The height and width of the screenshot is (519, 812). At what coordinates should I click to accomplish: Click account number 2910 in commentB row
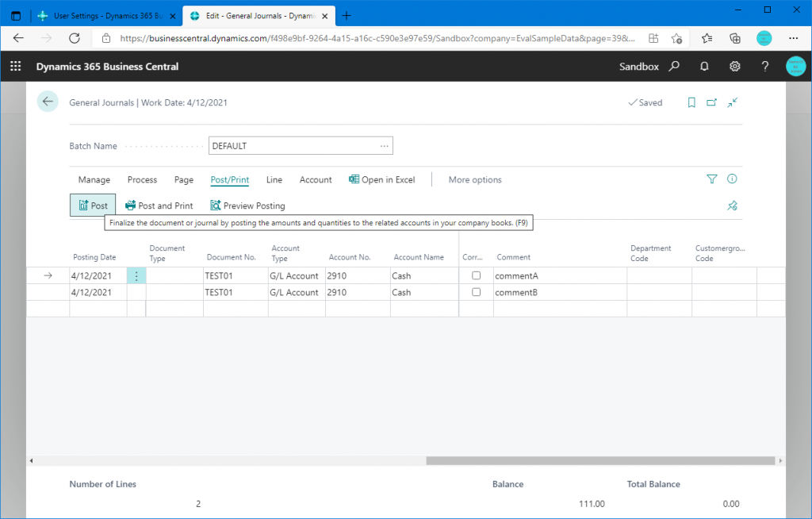tap(358, 292)
